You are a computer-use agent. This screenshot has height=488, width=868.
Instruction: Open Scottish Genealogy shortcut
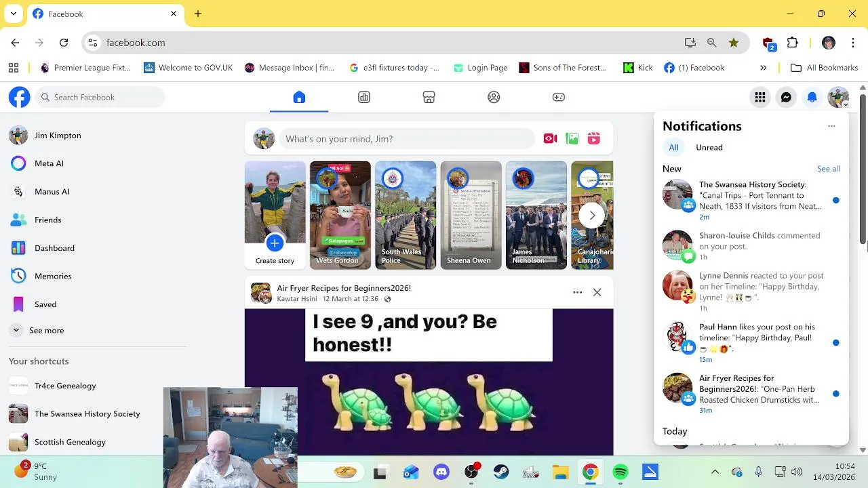coord(70,442)
